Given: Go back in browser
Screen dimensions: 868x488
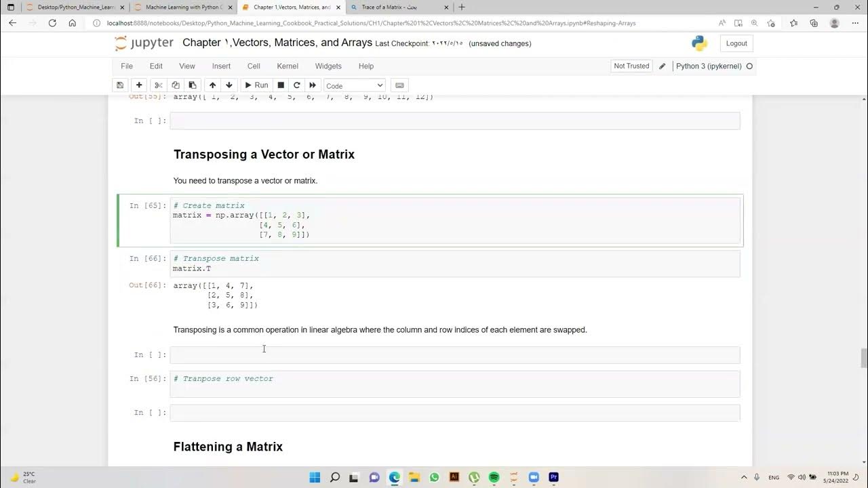Looking at the screenshot, I should click(x=12, y=23).
